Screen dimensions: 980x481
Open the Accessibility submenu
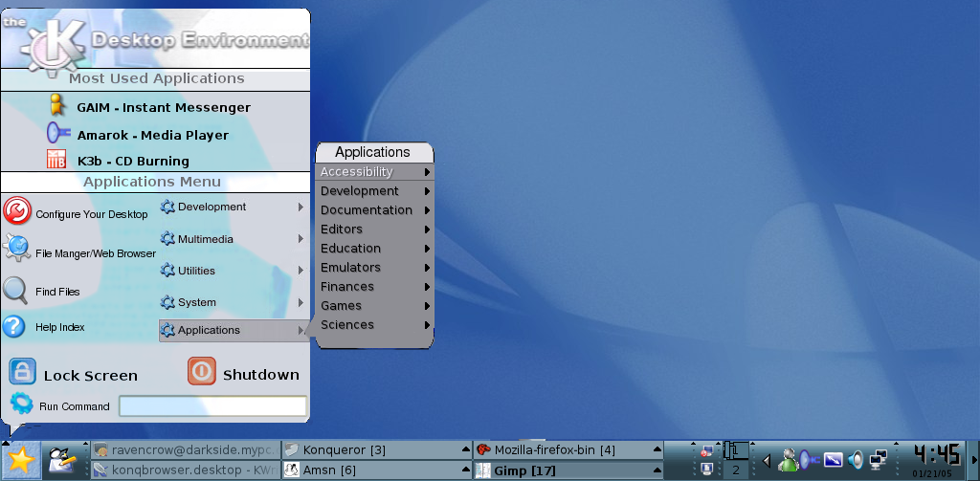tap(375, 171)
